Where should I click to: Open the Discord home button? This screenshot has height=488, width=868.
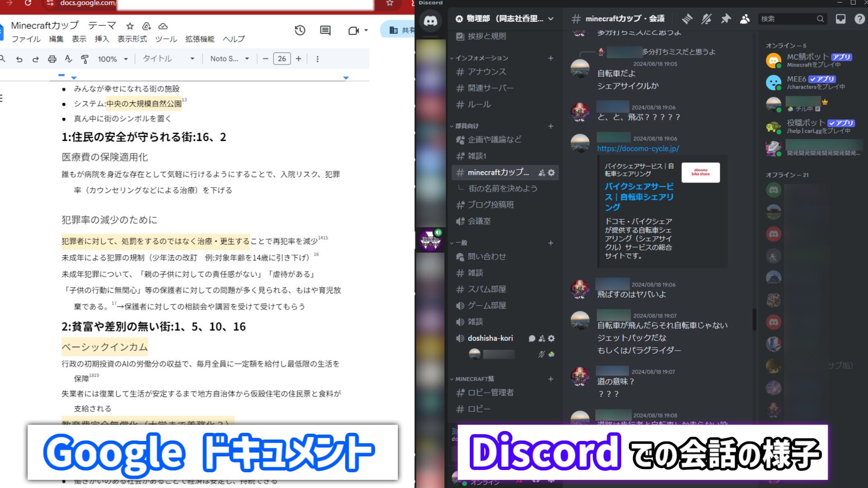pos(430,21)
